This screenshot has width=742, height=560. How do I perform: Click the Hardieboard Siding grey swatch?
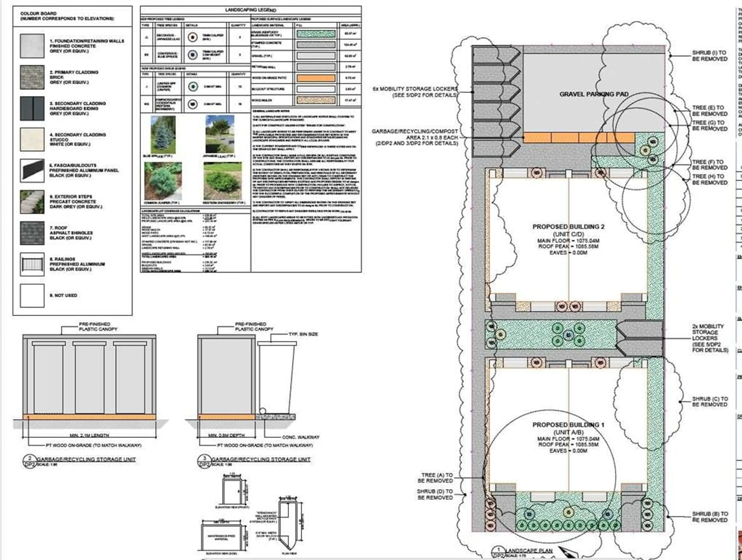[32, 108]
